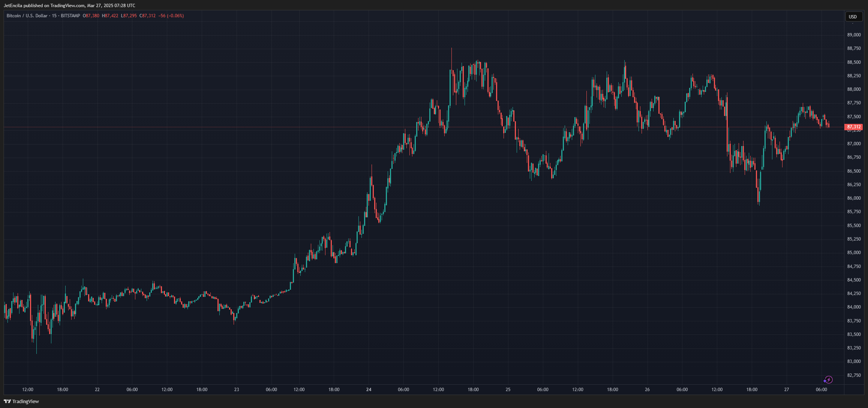Click the 88,500 price scale label
The width and height of the screenshot is (868, 408).
pos(854,62)
